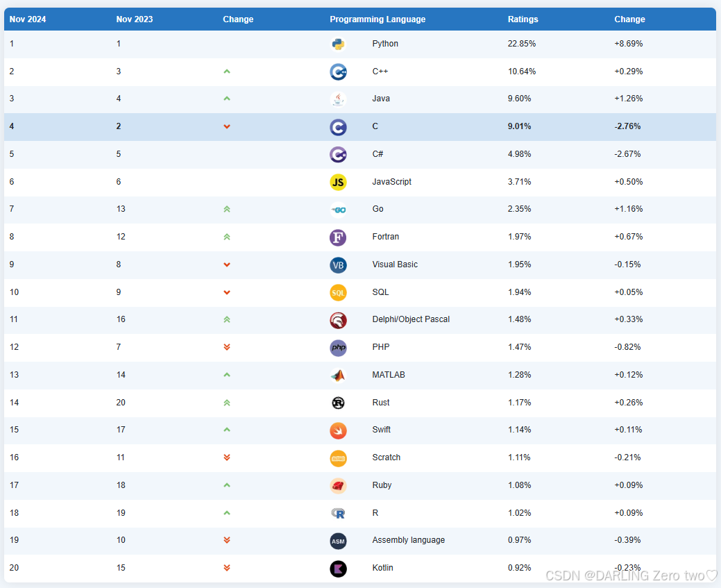Click the orange Swift bird icon
The height and width of the screenshot is (588, 721).
click(x=338, y=430)
